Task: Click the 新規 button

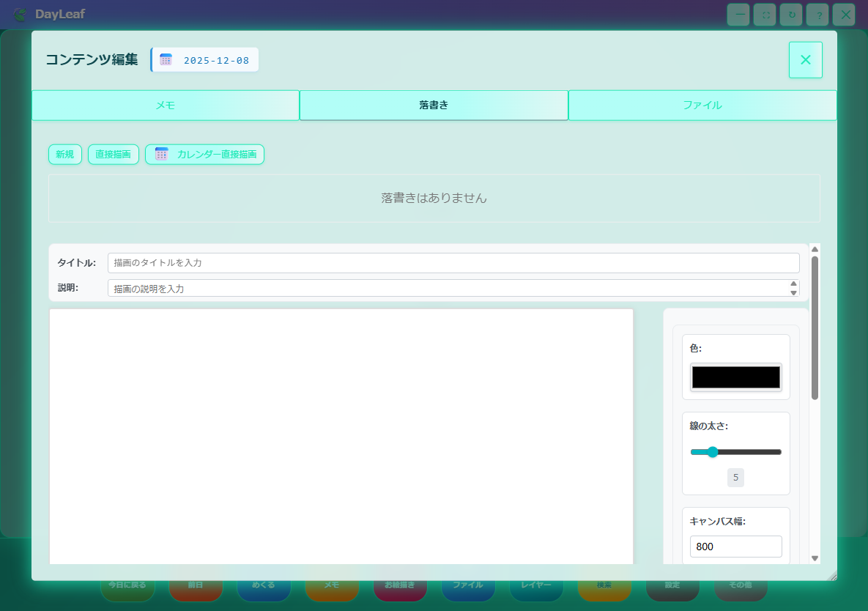Action: coord(64,154)
